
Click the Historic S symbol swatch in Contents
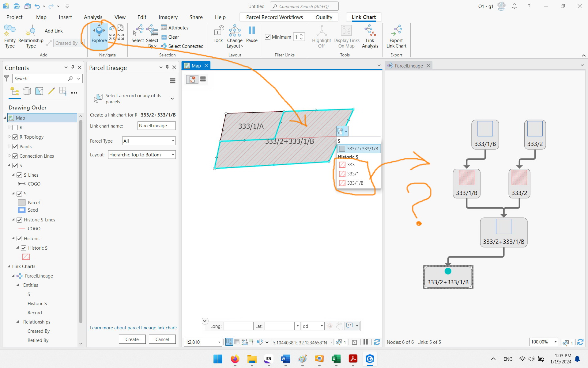coord(26,257)
